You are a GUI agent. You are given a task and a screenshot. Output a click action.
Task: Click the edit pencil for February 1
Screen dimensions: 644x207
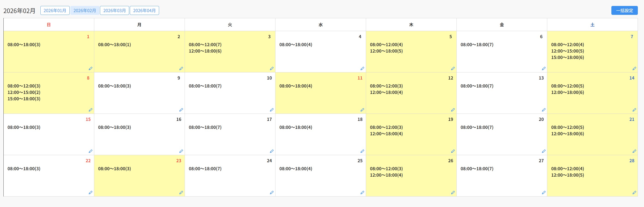click(91, 68)
